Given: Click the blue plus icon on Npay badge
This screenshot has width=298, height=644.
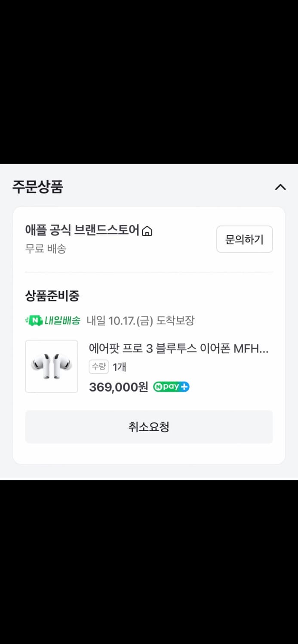Looking at the screenshot, I should coord(184,387).
